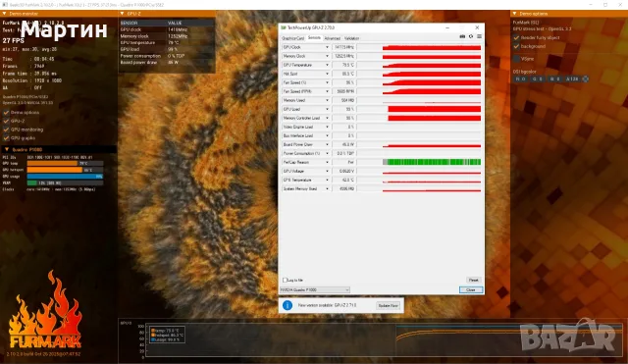Click the green VRAM usage bar
Screen dimensions: 628x364
32,182
